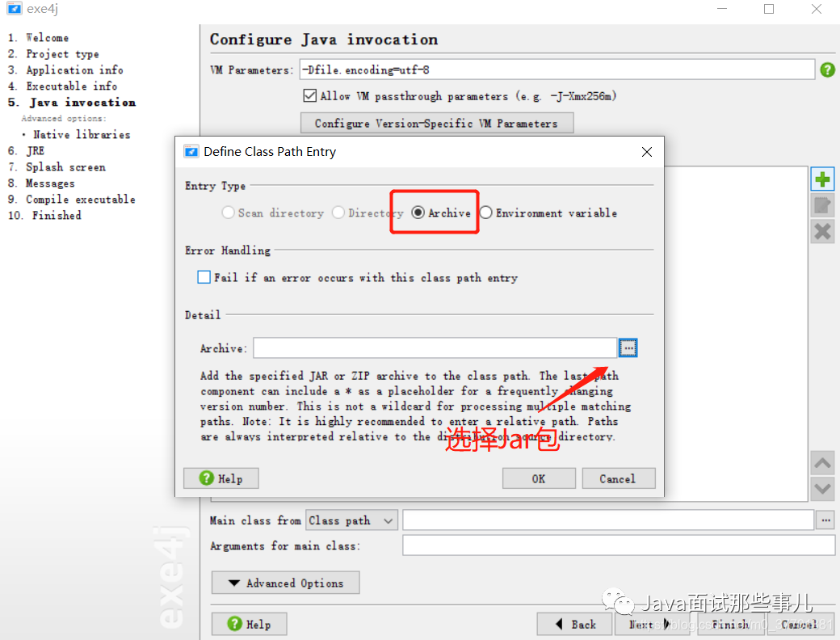Click the Finish button
840x640 pixels.
[731, 624]
